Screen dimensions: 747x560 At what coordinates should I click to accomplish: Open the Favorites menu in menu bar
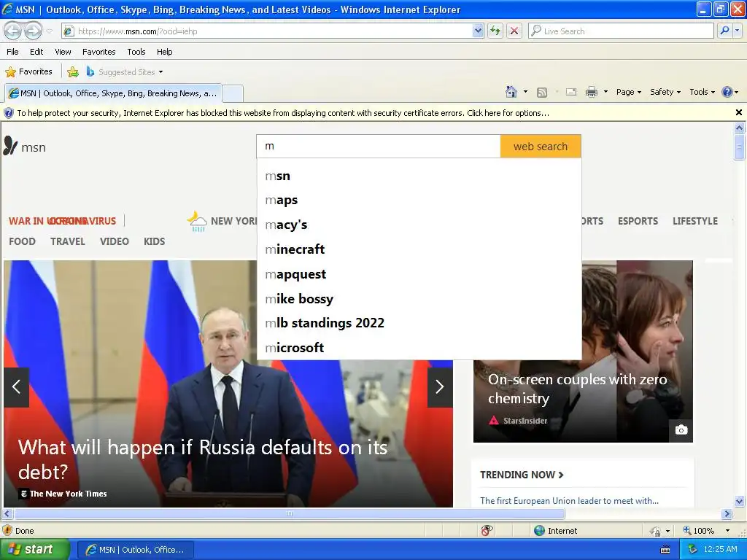[x=98, y=52]
